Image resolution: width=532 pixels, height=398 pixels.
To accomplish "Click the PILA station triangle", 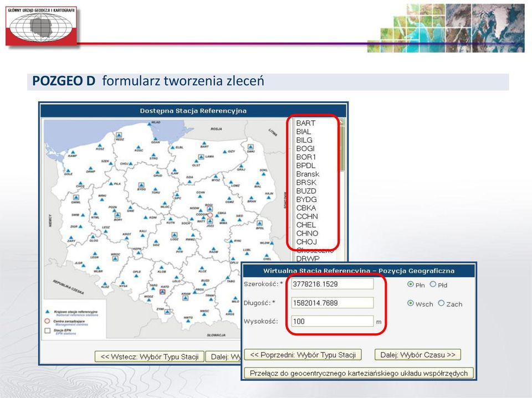I will [111, 183].
